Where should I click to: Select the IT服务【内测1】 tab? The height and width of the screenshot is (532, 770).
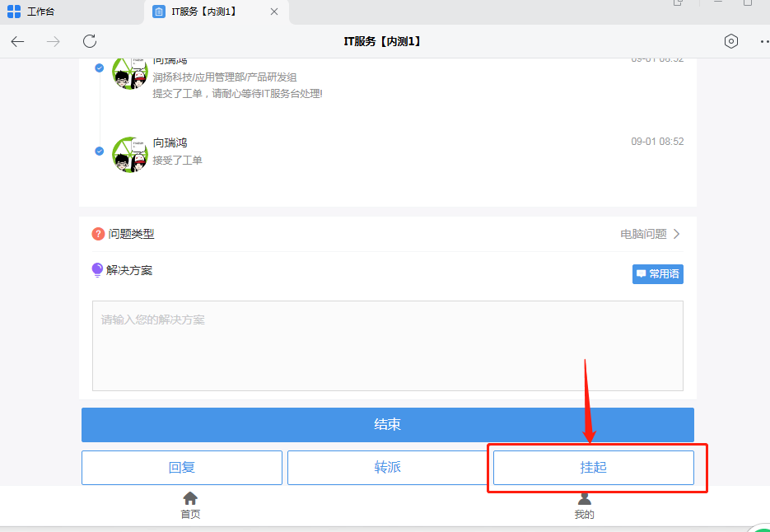[x=203, y=12]
